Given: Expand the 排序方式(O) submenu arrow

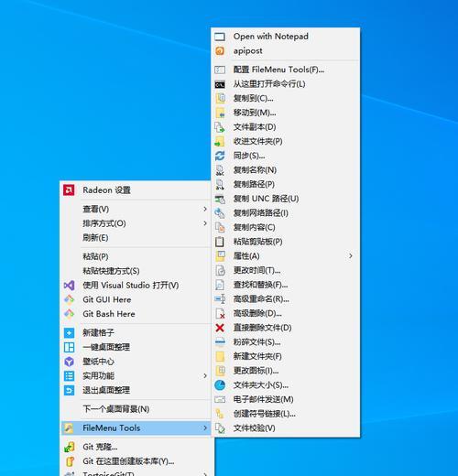Looking at the screenshot, I should (x=205, y=223).
